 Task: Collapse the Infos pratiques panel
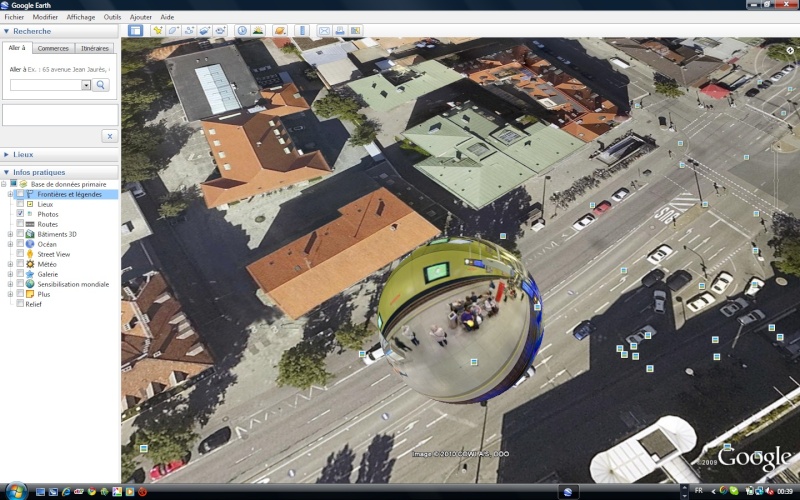[x=6, y=172]
